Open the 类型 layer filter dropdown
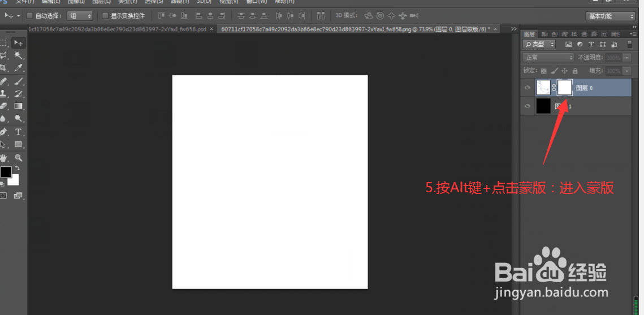 coord(539,44)
